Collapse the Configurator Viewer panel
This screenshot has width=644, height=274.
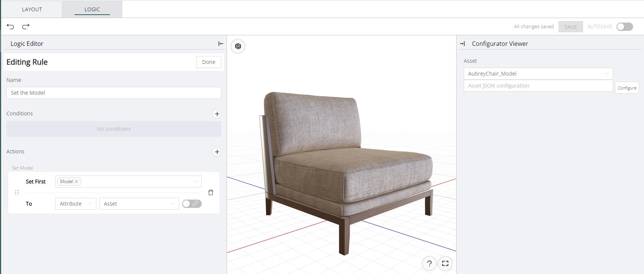pos(463,44)
